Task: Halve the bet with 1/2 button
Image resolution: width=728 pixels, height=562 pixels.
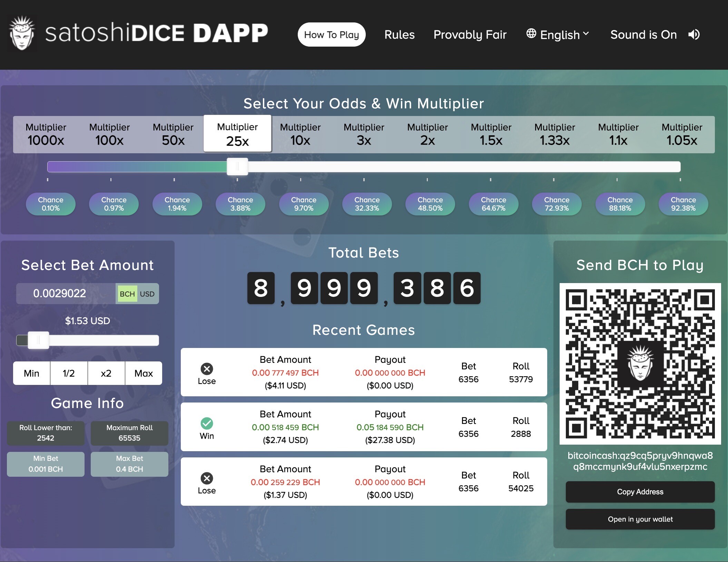Action: point(69,373)
